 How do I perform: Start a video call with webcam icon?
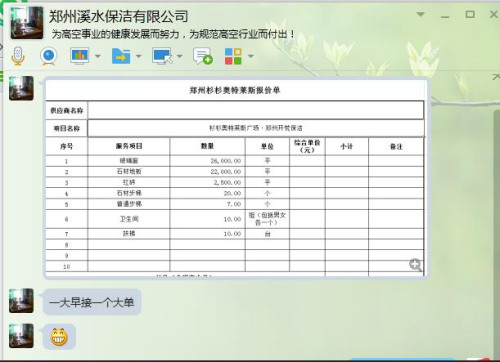(49, 56)
